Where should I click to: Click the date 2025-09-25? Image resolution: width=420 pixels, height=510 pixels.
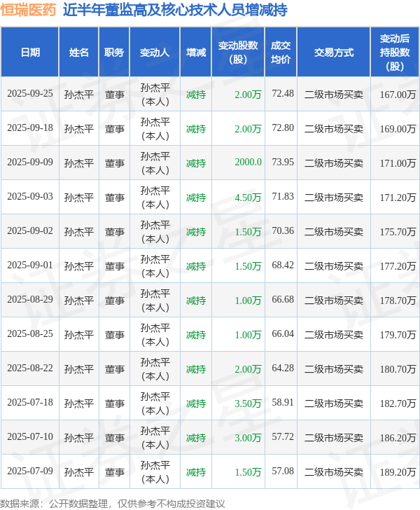(x=30, y=94)
